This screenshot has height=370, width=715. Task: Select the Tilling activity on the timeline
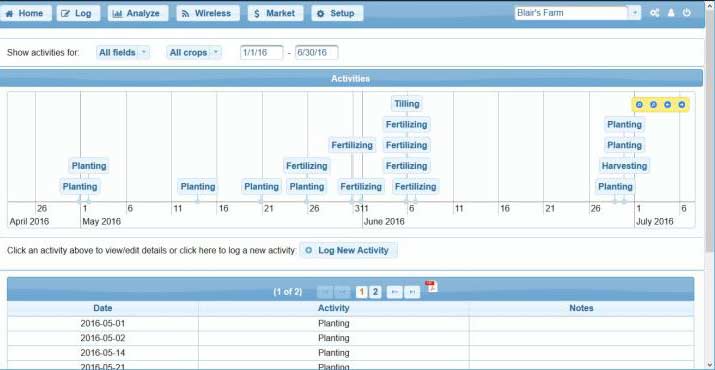407,104
